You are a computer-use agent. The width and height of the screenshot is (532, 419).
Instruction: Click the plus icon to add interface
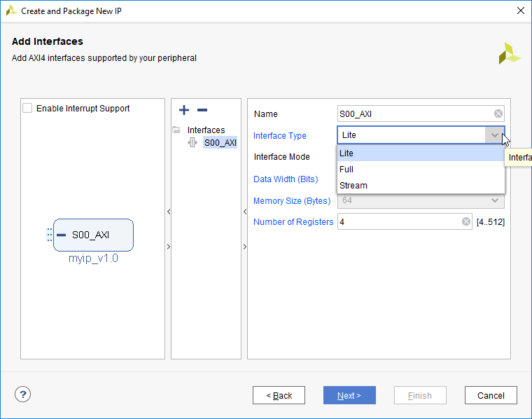[184, 110]
